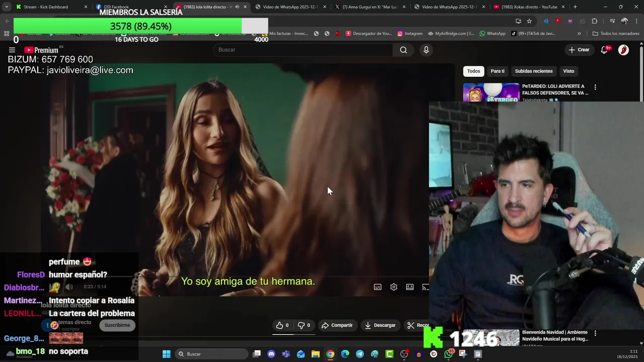Screen dimensions: 644x362
Task: Open File Explorer from the taskbar
Action: click(x=315, y=354)
